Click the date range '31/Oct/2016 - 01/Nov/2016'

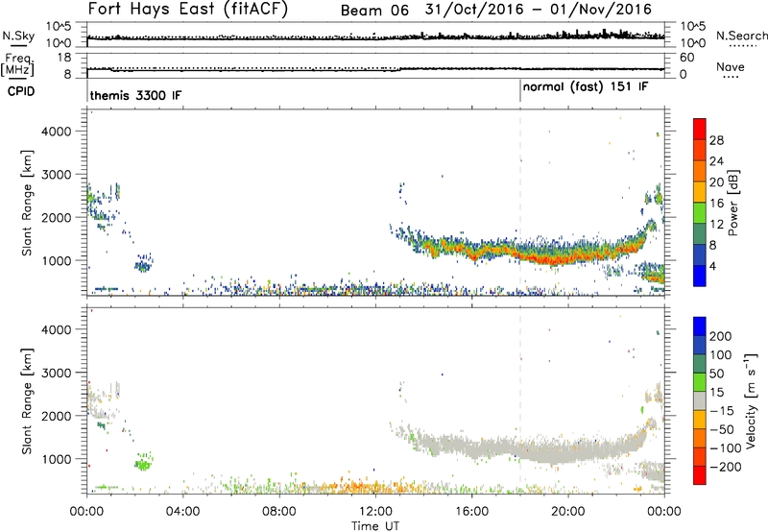click(539, 10)
